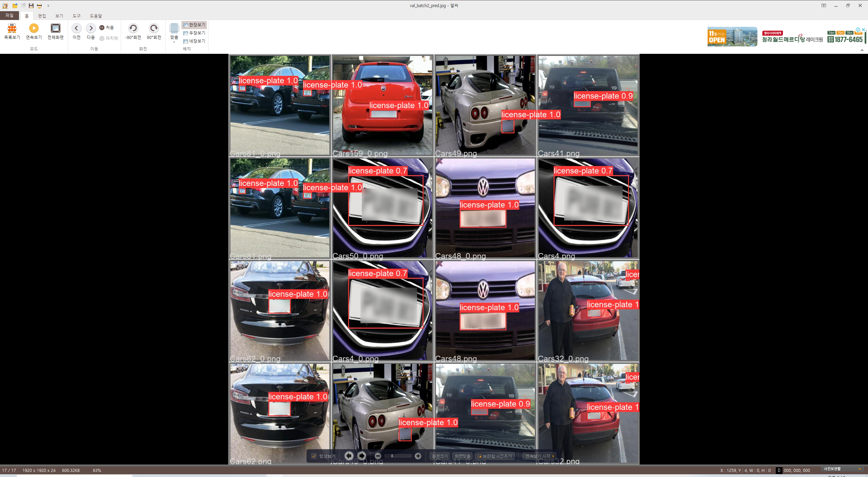Viewport: 868px width, 477px height.
Task: Click the 17 / 17 image counter
Action: 9,471
